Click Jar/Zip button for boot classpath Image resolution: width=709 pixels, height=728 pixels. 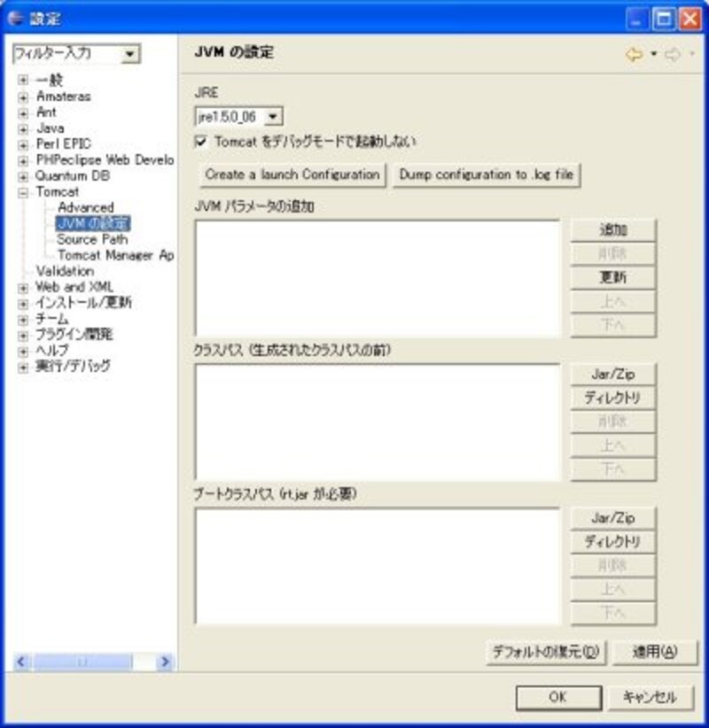[x=612, y=518]
